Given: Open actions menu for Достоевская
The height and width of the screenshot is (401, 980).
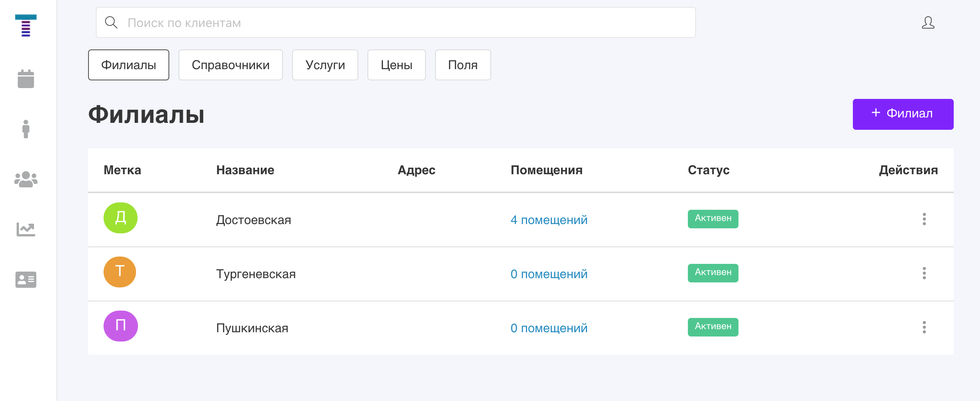Looking at the screenshot, I should [x=924, y=219].
